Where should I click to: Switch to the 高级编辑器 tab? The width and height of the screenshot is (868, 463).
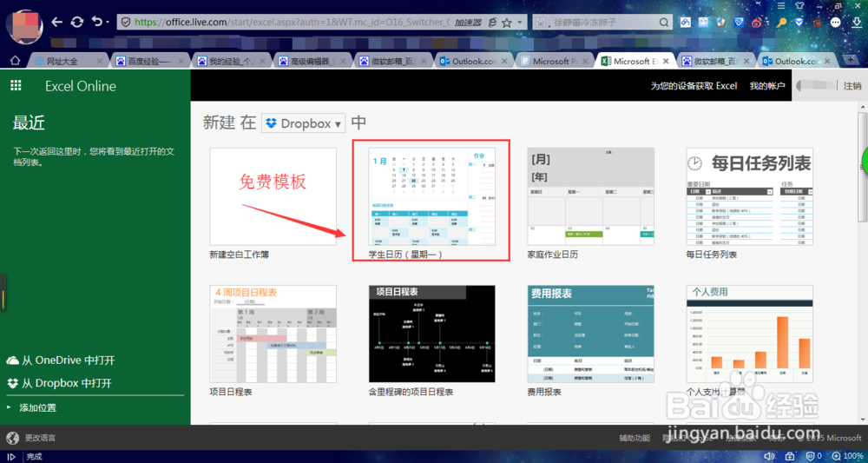coord(312,61)
